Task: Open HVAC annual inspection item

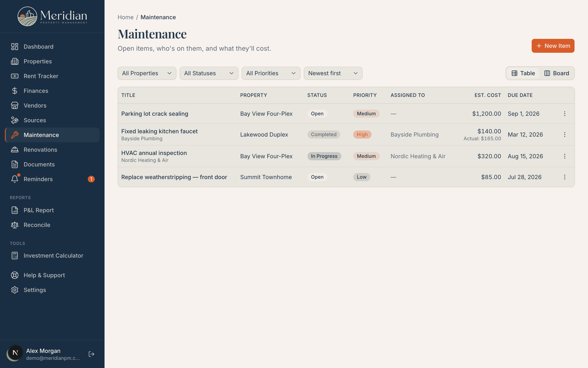Action: [154, 153]
